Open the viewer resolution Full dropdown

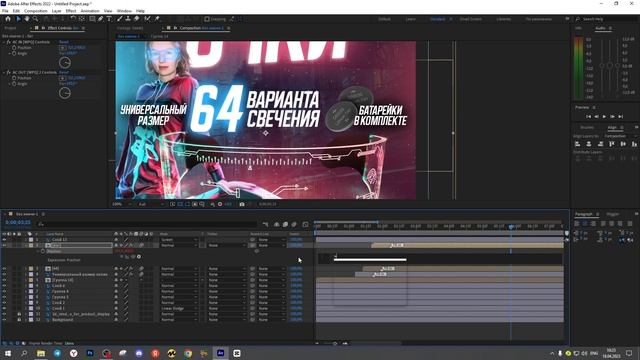150,204
